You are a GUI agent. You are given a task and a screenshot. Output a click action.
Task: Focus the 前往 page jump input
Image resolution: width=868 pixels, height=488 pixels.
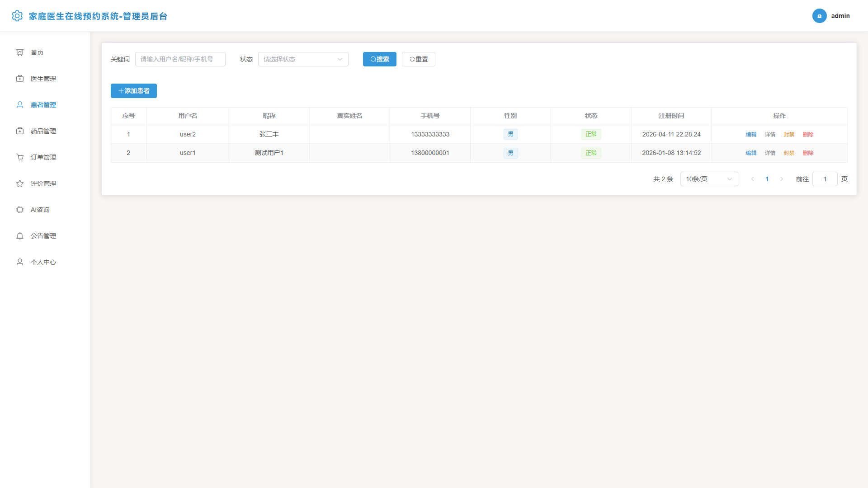(x=825, y=179)
